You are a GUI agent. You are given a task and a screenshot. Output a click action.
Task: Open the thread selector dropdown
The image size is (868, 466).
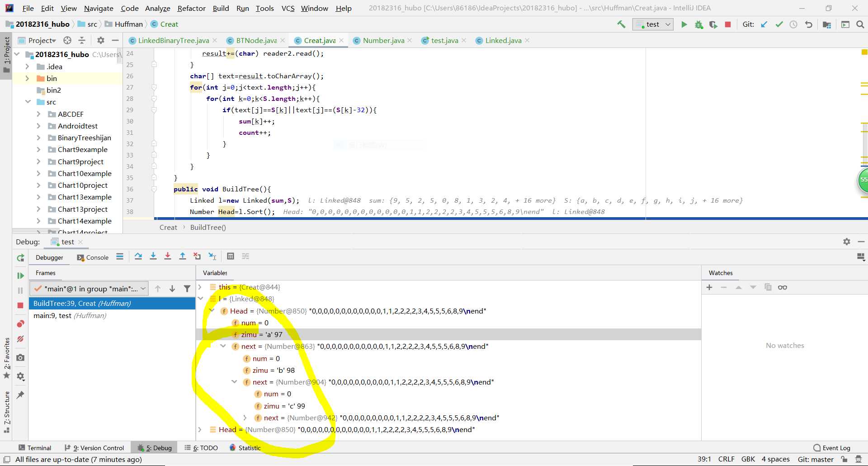[x=89, y=289]
